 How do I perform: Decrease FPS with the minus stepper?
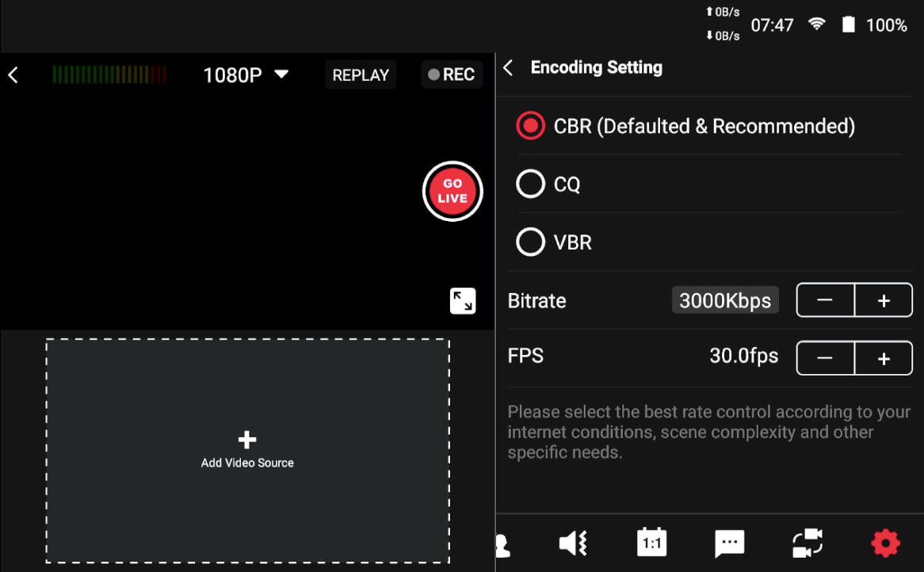825,357
